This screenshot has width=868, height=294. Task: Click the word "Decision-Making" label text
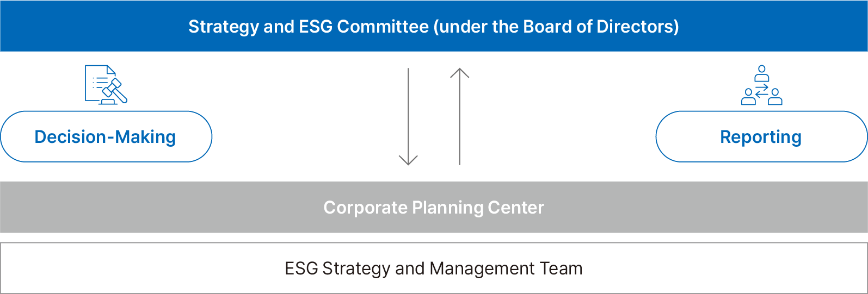[105, 137]
